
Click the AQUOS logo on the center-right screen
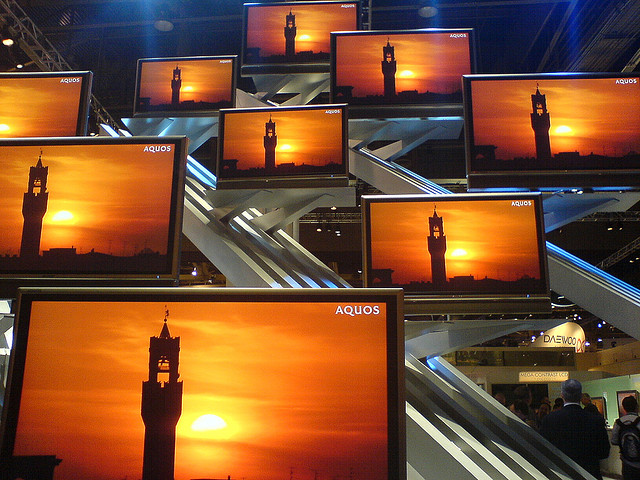[521, 204]
